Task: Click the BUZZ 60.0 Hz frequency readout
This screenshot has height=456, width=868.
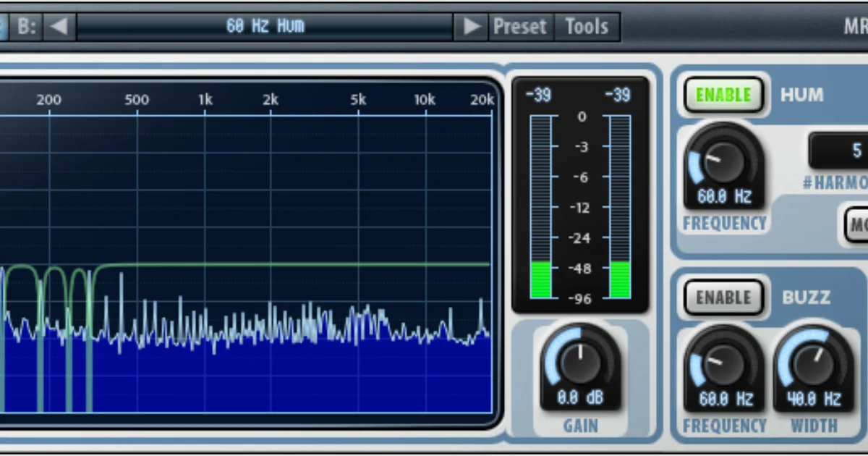Action: click(x=724, y=400)
